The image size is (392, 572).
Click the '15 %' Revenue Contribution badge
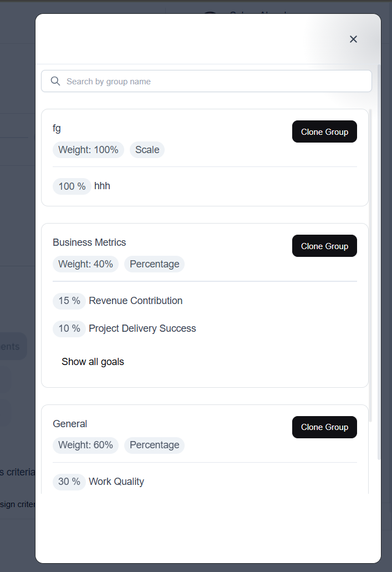point(69,301)
